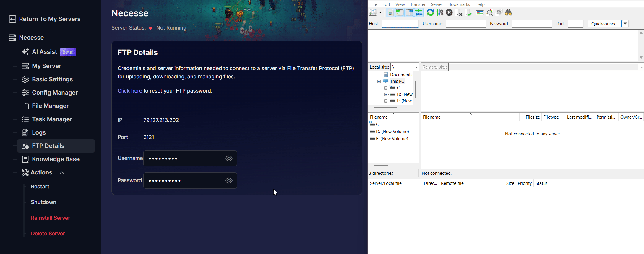Open Config Manager in the sidebar
The image size is (644, 254).
pyautogui.click(x=55, y=93)
